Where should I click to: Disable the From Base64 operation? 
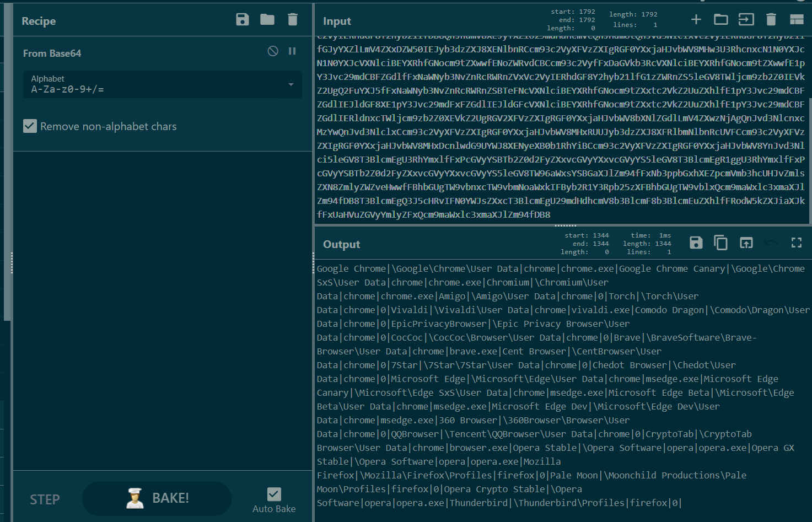coord(272,51)
